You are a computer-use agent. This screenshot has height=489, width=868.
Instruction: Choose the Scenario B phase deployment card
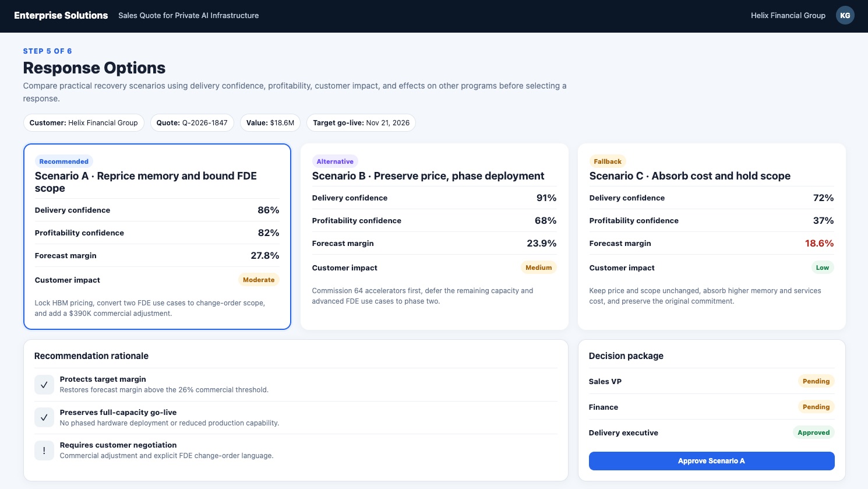point(435,237)
